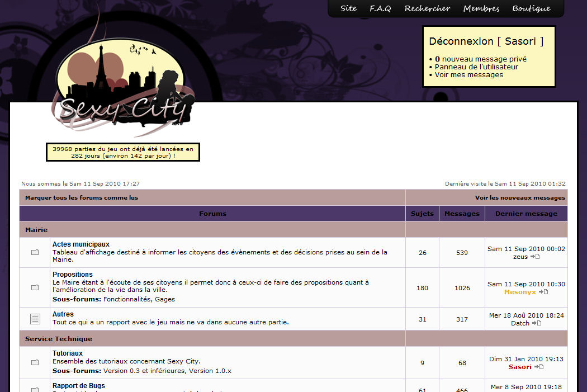Log out using Déconnexion [ Sasori ]
The width and height of the screenshot is (587, 392).
[486, 41]
